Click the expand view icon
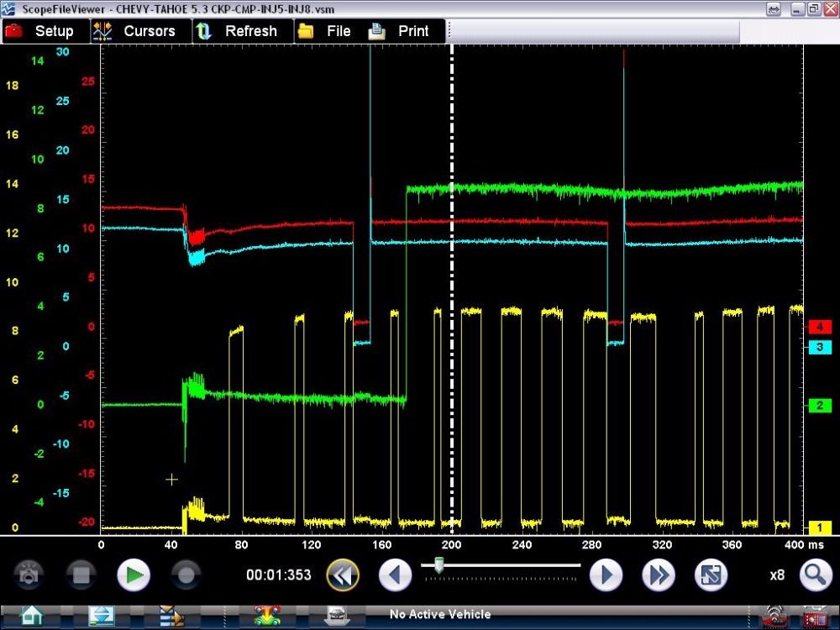 pos(711,575)
